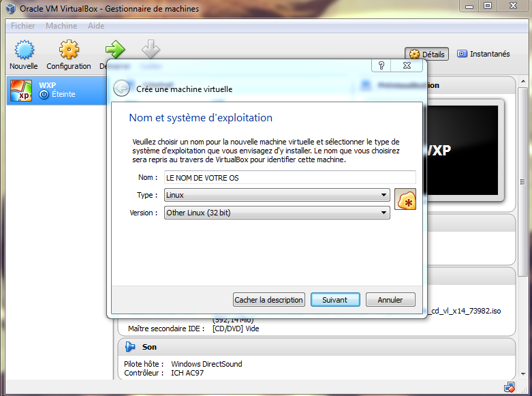The width and height of the screenshot is (532, 396).
Task: Minimize the VirtualBox window
Action: (x=469, y=5)
